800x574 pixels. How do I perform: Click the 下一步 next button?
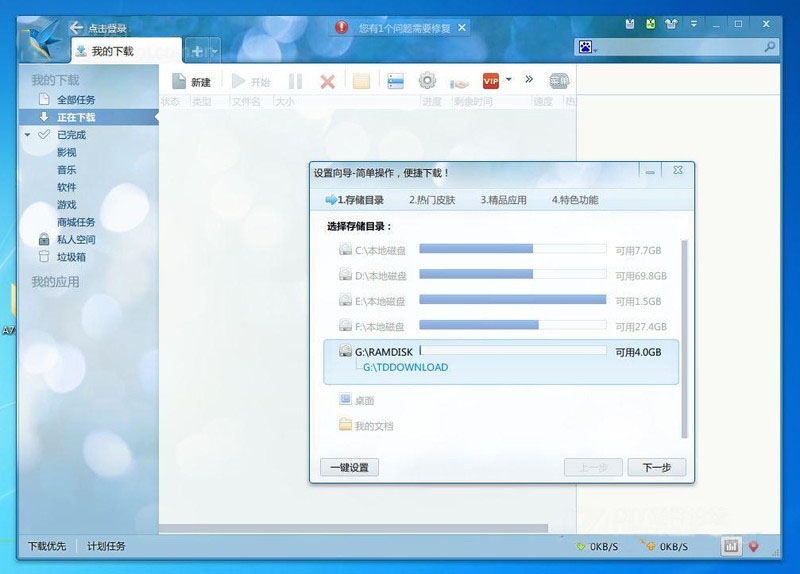657,467
